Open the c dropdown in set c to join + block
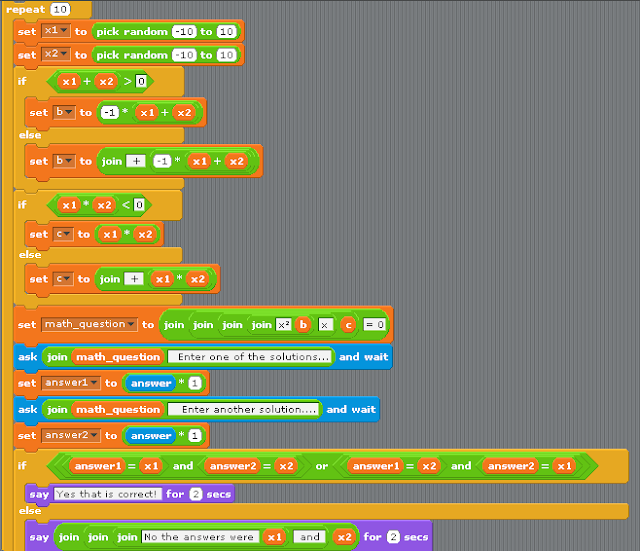Screen dimensions: 640x551 tap(63, 279)
